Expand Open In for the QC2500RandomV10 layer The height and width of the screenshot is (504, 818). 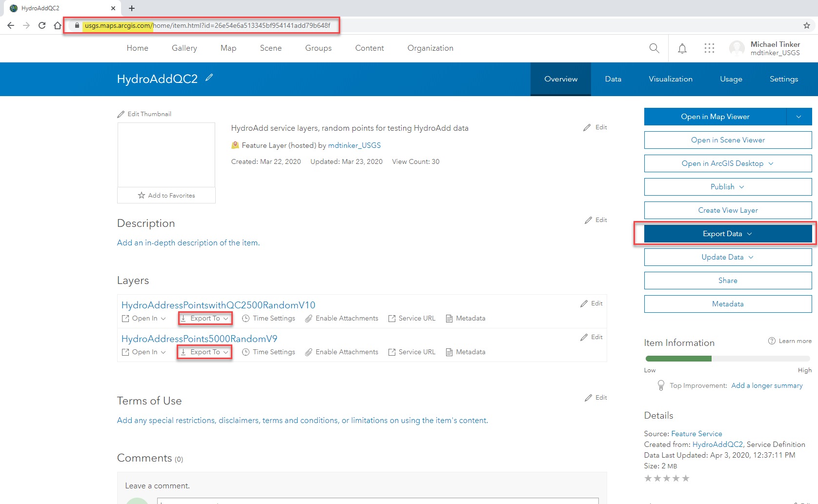pyautogui.click(x=144, y=318)
